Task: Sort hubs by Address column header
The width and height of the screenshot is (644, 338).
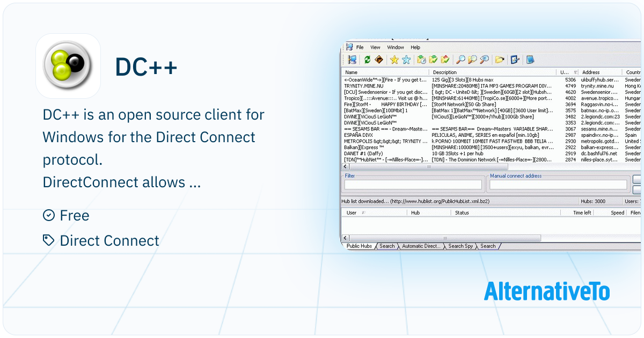Action: [601, 72]
